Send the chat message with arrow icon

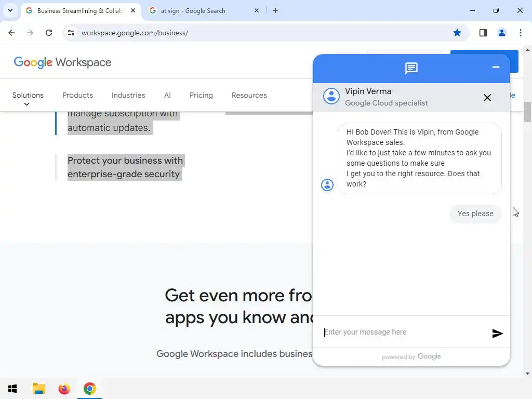click(x=497, y=333)
